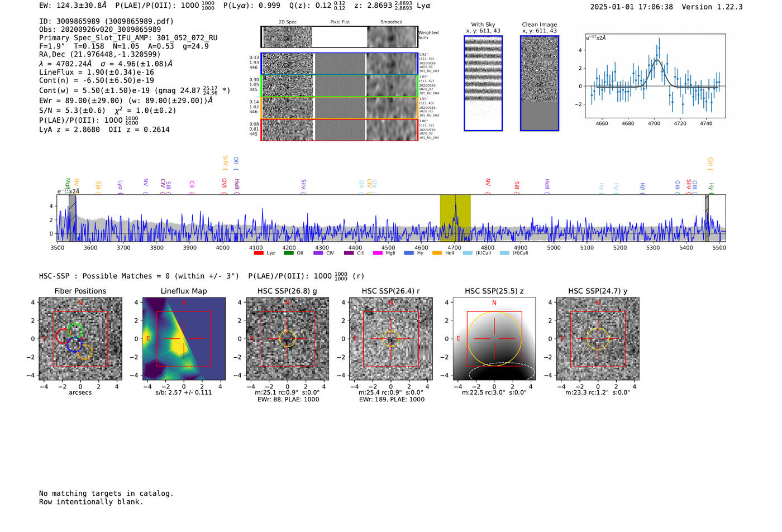Screen dimensions: 782x532
Task: Open the HSC SSP(26.8) g cutout
Action: coord(287,339)
